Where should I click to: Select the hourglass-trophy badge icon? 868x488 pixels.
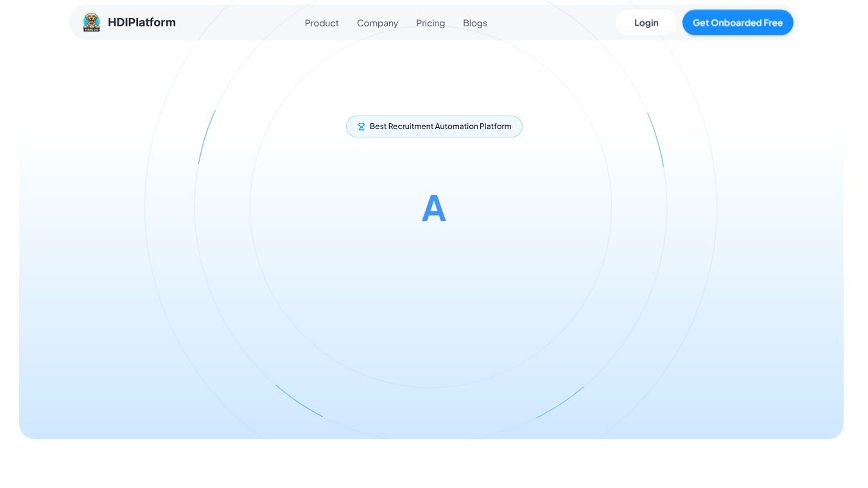(x=361, y=126)
